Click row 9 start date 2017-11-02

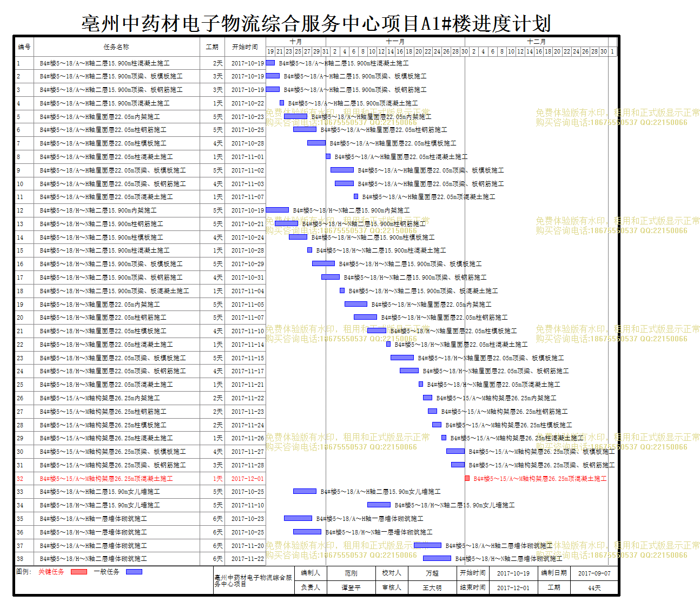tap(248, 170)
